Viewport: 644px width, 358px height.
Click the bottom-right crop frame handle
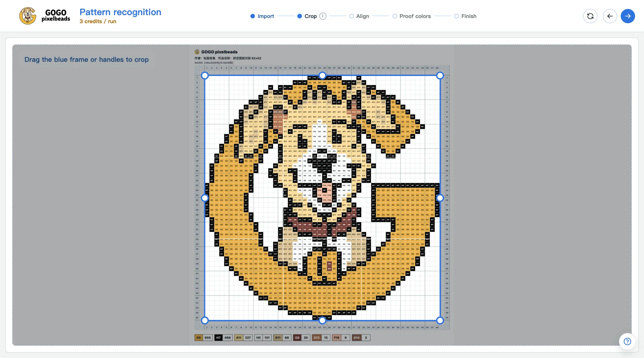pyautogui.click(x=440, y=320)
